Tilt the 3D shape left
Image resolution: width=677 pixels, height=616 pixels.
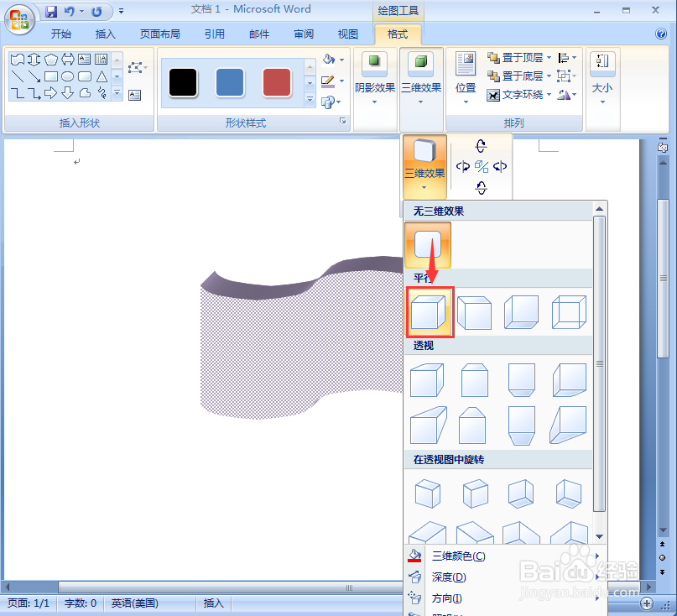click(x=463, y=166)
